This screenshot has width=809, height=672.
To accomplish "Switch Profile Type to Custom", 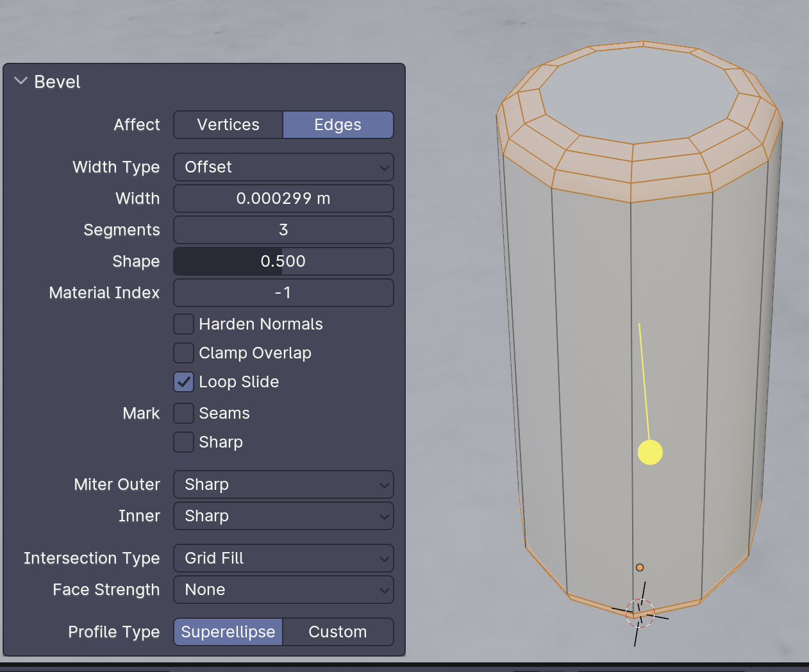I will click(x=338, y=632).
